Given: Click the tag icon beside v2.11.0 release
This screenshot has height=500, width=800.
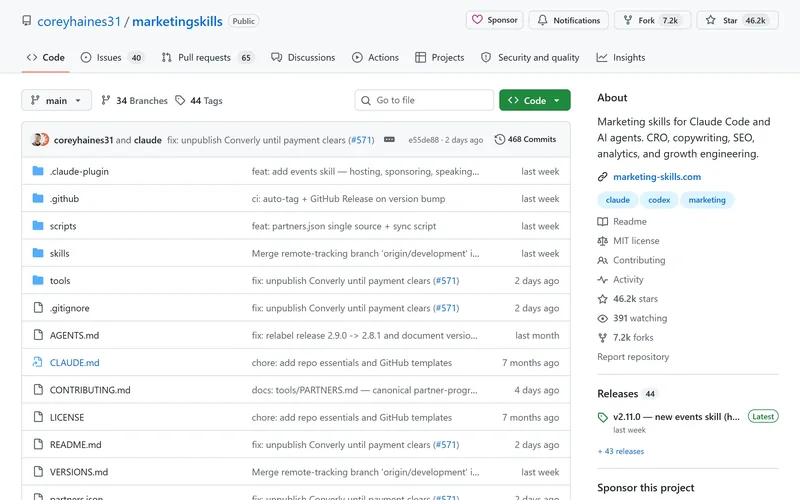Looking at the screenshot, I should point(603,417).
